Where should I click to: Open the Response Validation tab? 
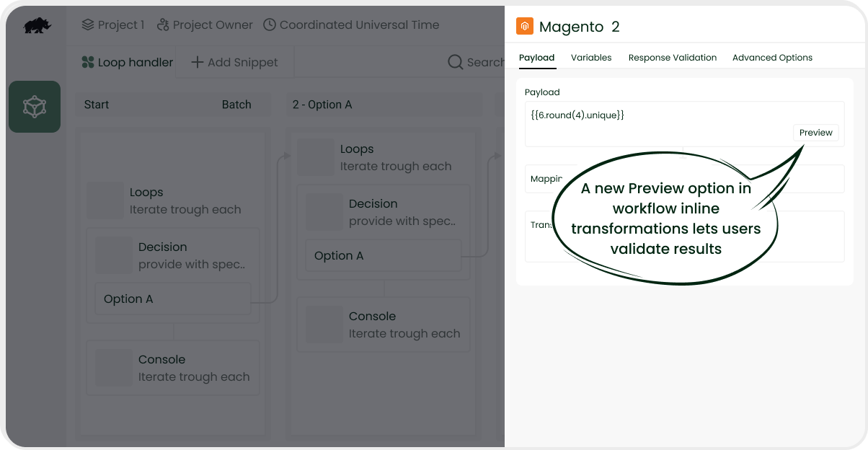coord(672,58)
